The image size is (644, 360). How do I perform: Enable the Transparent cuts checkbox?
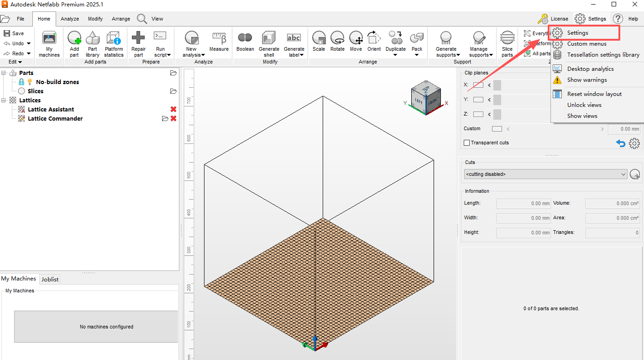[x=466, y=143]
